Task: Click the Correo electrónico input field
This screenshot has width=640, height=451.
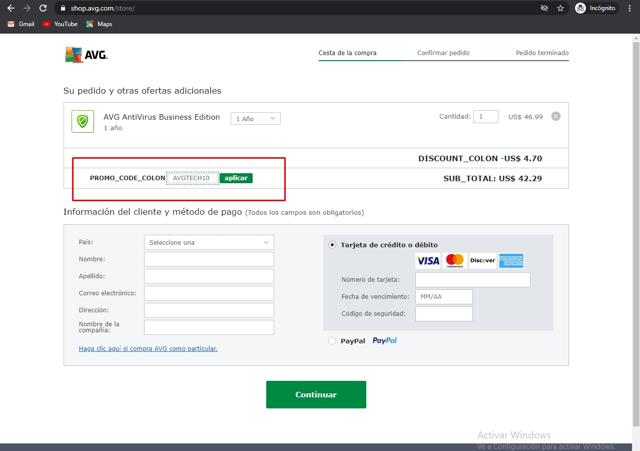Action: click(209, 293)
